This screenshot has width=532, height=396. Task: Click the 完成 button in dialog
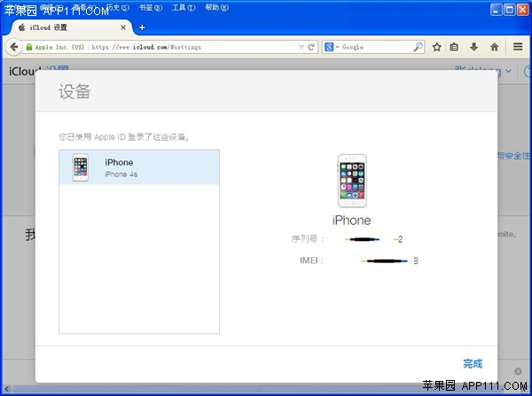coord(473,363)
